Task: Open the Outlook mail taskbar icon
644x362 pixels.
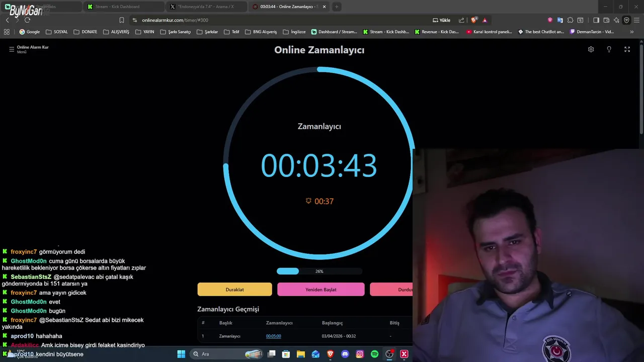Action: tap(315, 354)
